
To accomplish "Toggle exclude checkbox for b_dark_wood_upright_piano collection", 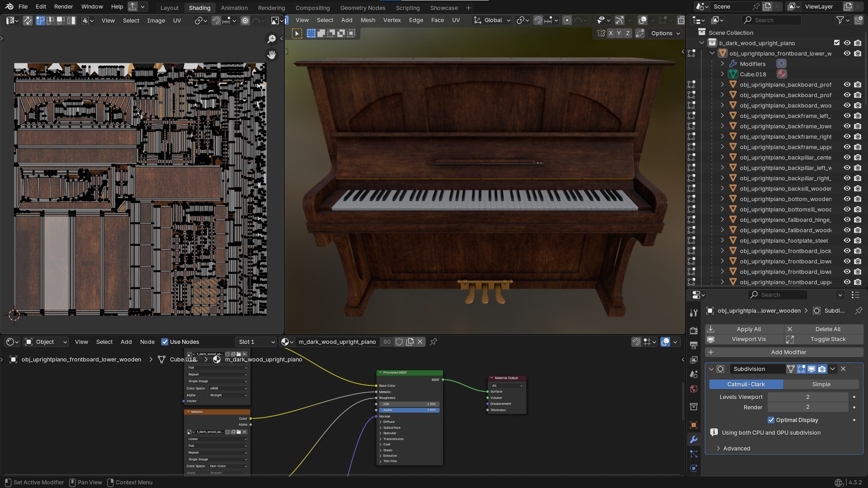I will coord(837,43).
